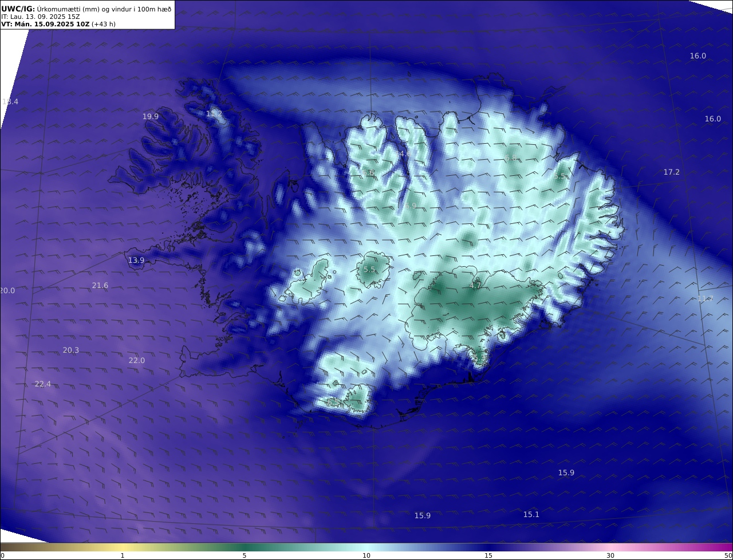Click the 17.2 value on the map

pyautogui.click(x=672, y=172)
